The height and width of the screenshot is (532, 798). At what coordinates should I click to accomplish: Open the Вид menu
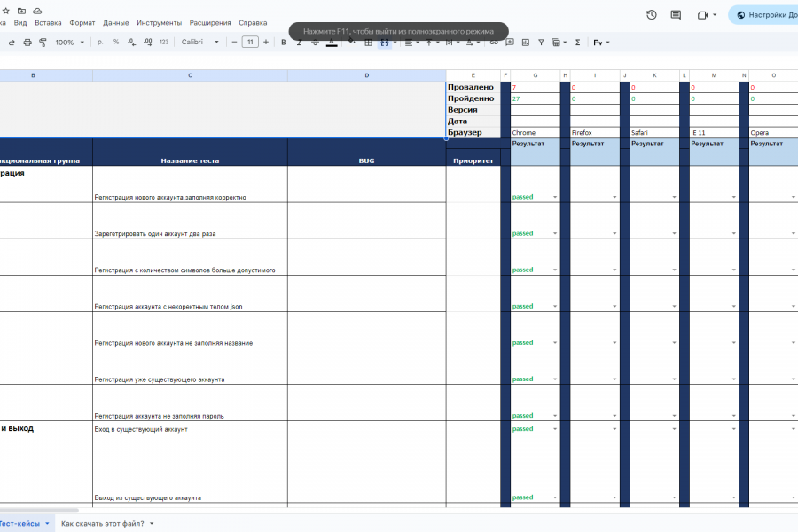(20, 23)
